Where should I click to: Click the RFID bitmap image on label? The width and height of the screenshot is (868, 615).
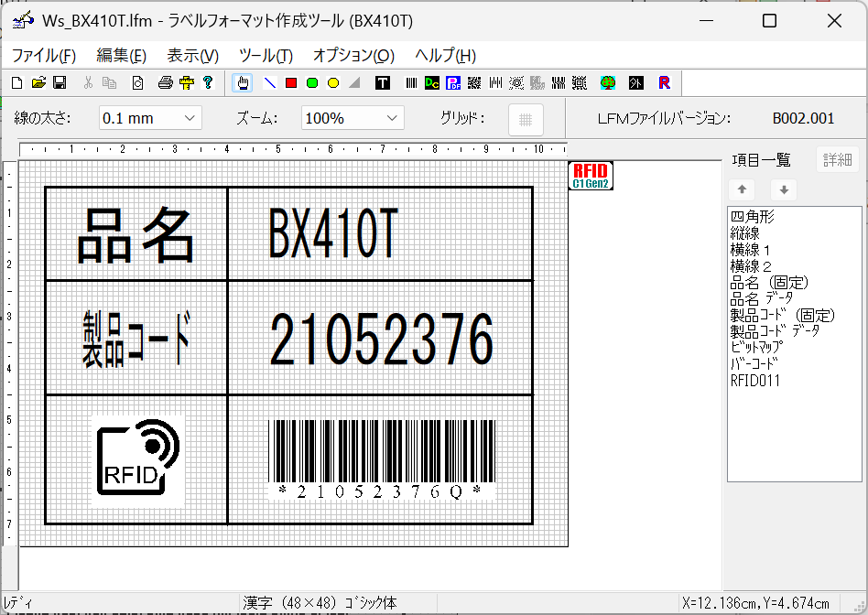coord(138,460)
